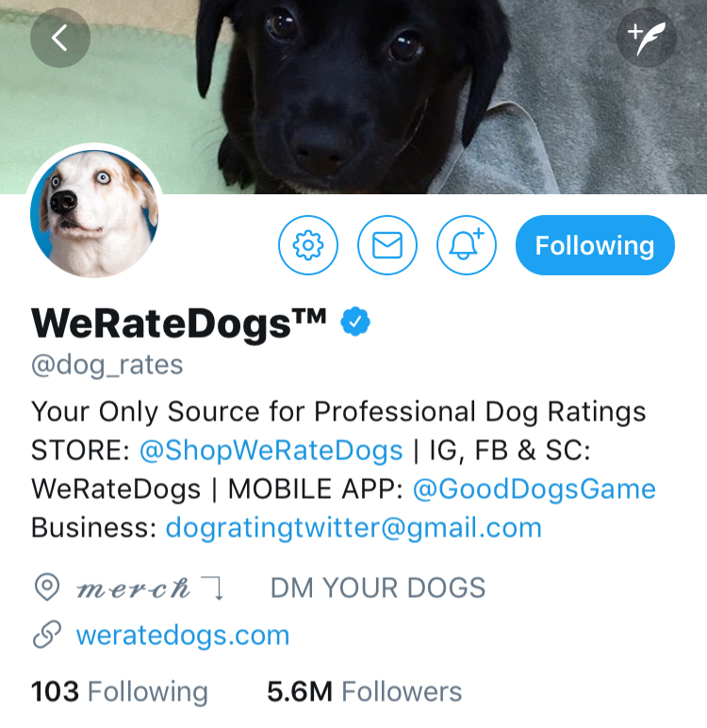Open WeRateDogs profile picture
This screenshot has height=728, width=707.
point(94,213)
